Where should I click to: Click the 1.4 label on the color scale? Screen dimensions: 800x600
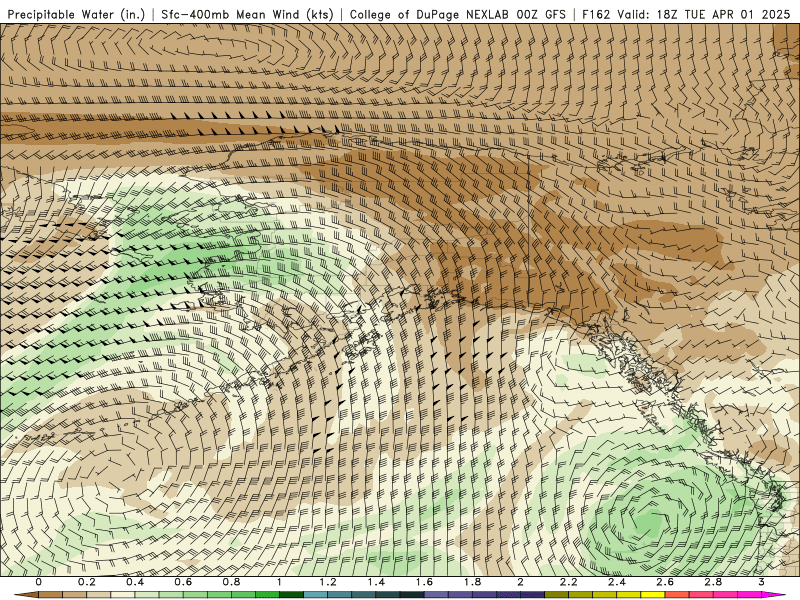(376, 582)
